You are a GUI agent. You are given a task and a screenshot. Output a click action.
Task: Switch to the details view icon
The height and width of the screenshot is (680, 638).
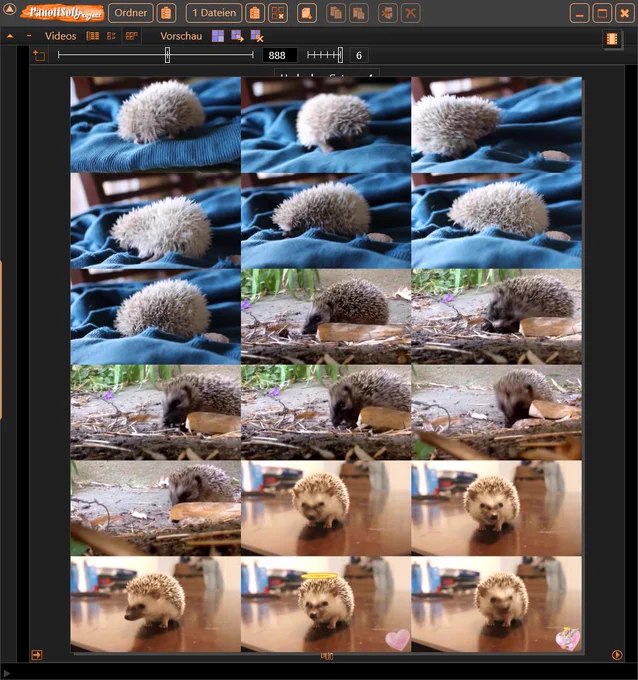coord(111,36)
